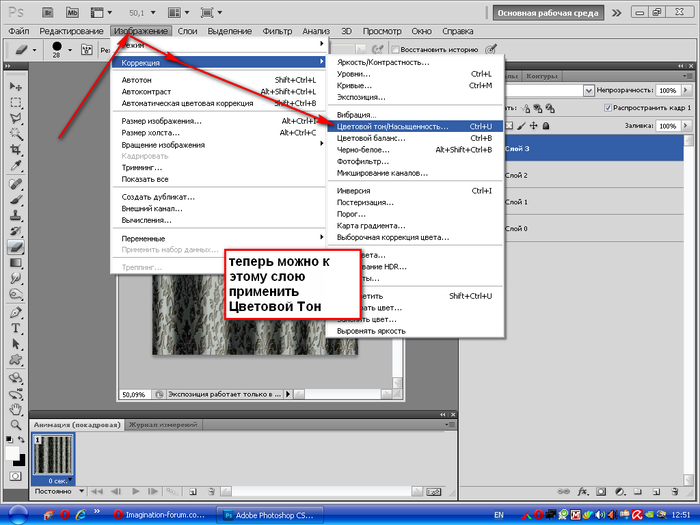Choose Цветовой тон/Насыщенность from submenu
The image size is (700, 525).
tap(415, 127)
